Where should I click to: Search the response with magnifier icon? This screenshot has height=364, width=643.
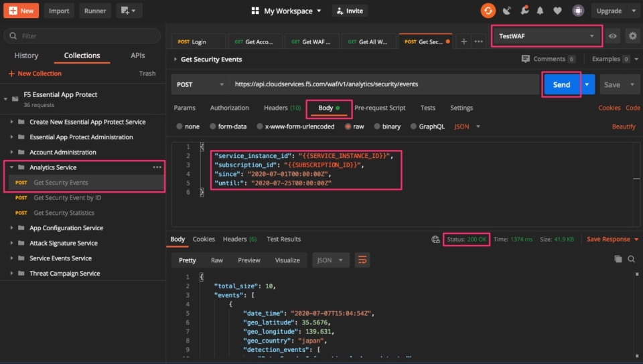coord(632,259)
